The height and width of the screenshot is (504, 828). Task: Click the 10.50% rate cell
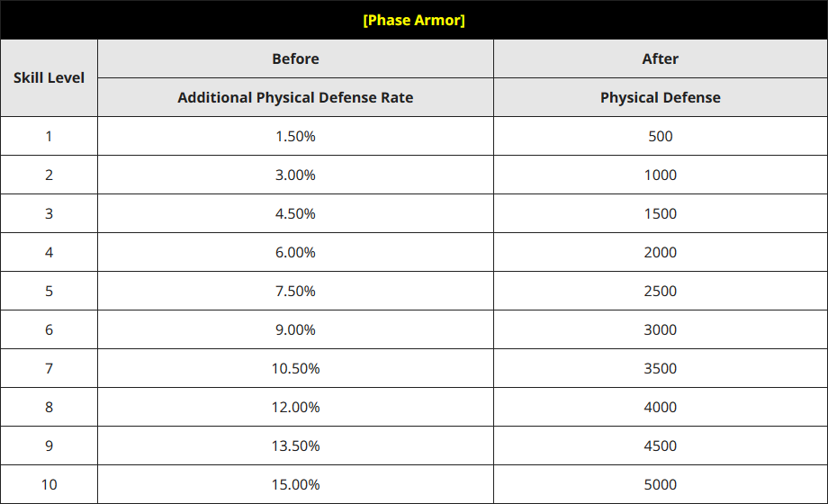point(296,368)
